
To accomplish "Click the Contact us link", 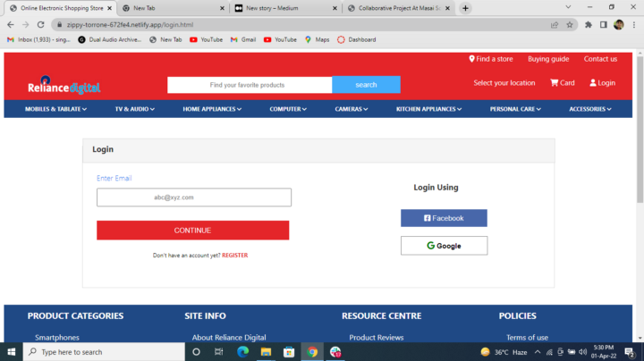I will (600, 59).
